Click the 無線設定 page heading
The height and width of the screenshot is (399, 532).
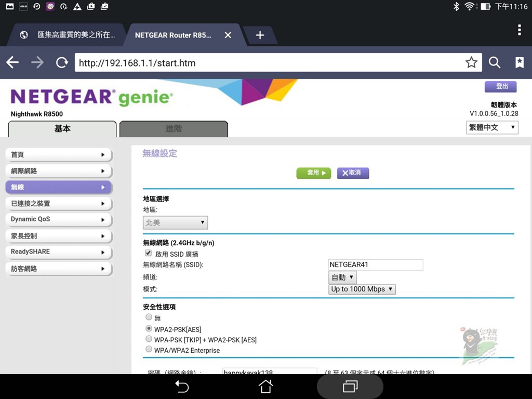coord(159,153)
